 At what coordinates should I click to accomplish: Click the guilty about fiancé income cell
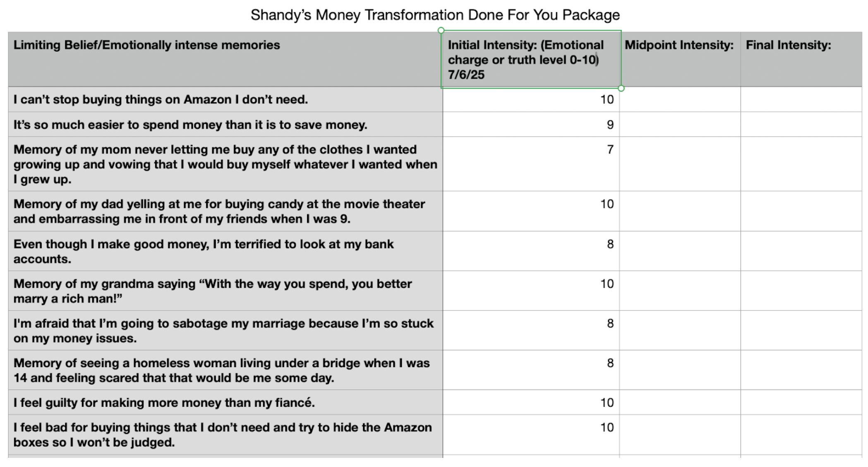(x=225, y=402)
